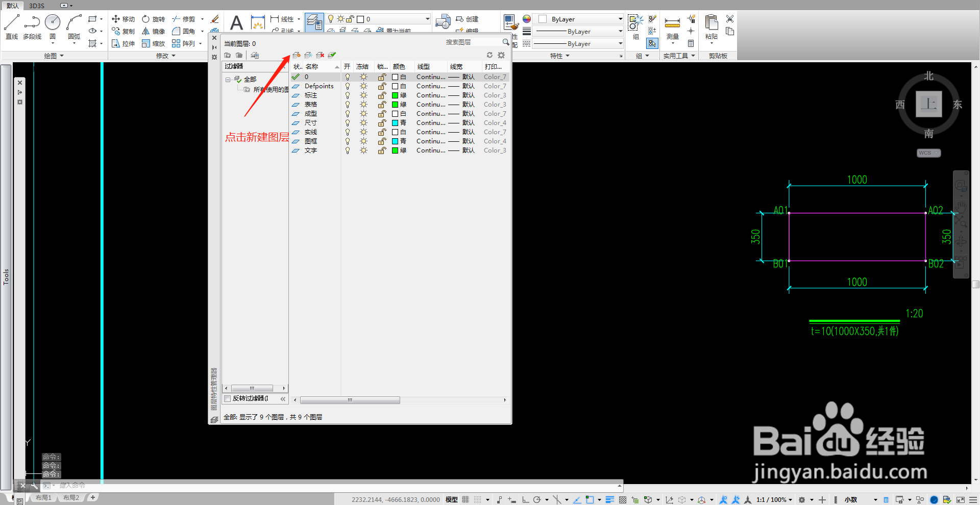Viewport: 980px width, 505px height.
Task: Click the 上 face of view cube
Action: click(x=928, y=104)
